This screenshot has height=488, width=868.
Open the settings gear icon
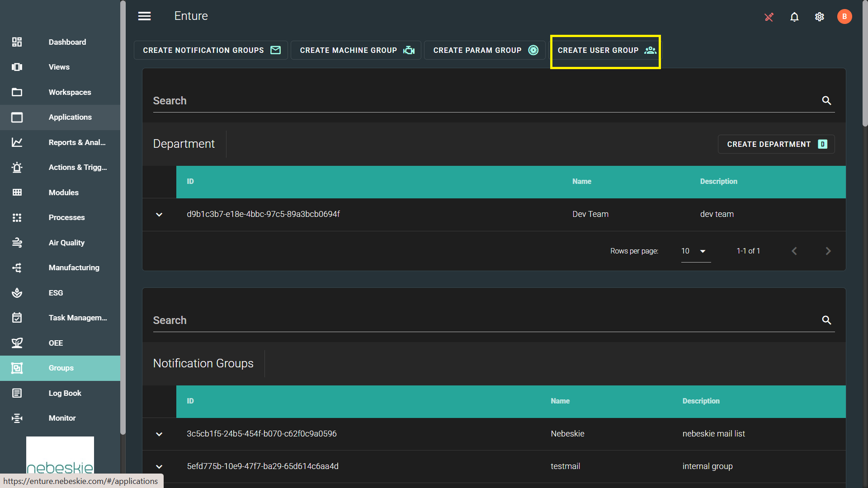pos(819,17)
